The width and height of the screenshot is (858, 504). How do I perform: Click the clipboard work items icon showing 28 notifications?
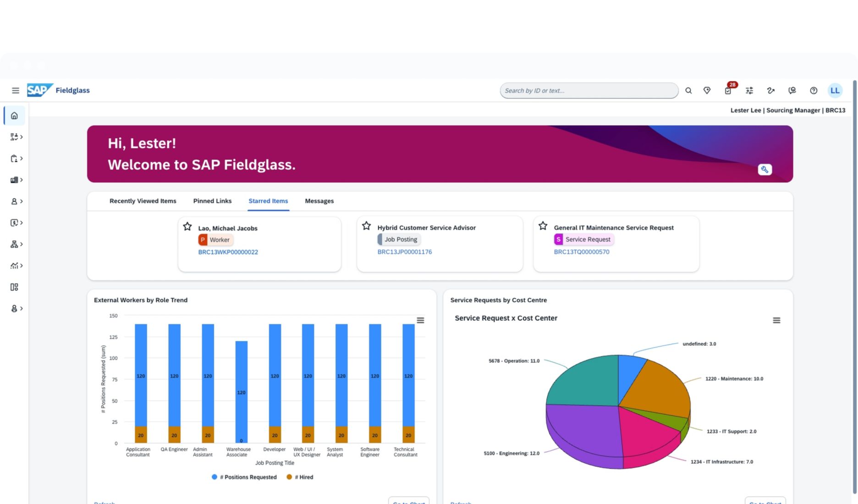728,90
